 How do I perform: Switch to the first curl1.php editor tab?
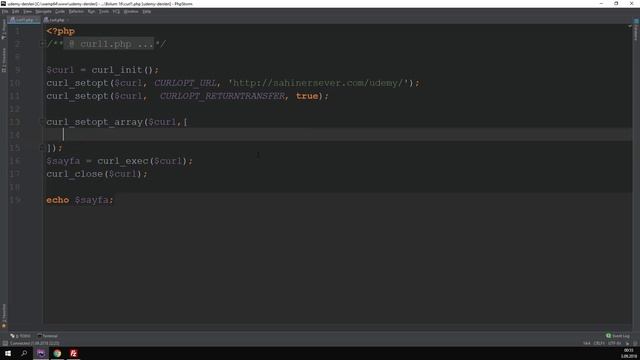click(x=24, y=20)
